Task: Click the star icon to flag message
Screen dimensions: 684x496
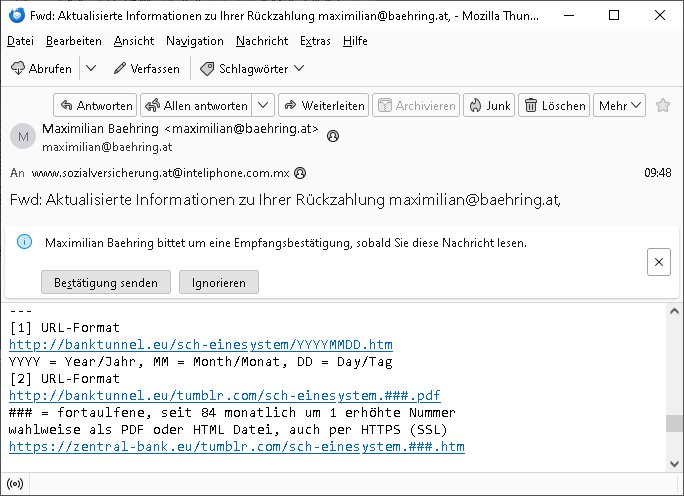Action: click(663, 105)
